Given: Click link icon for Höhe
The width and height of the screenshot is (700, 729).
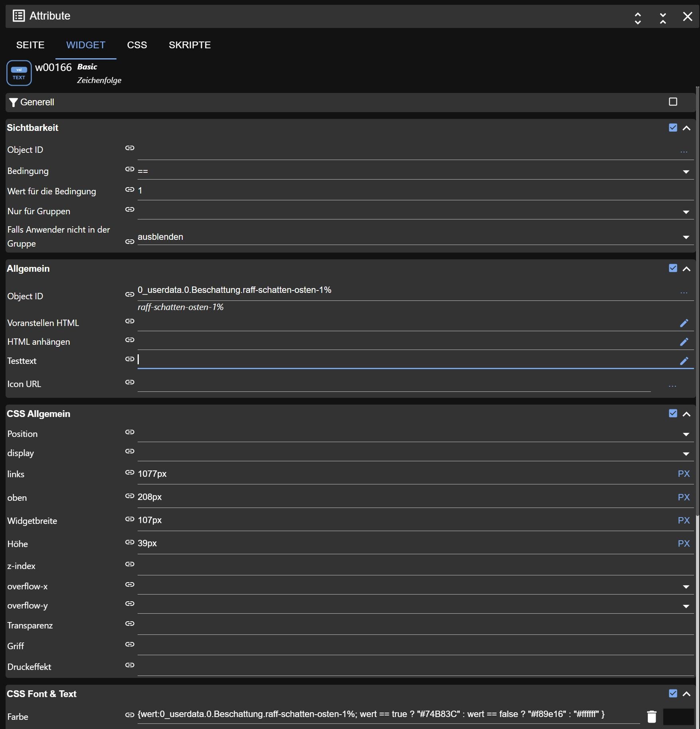Looking at the screenshot, I should (x=130, y=542).
